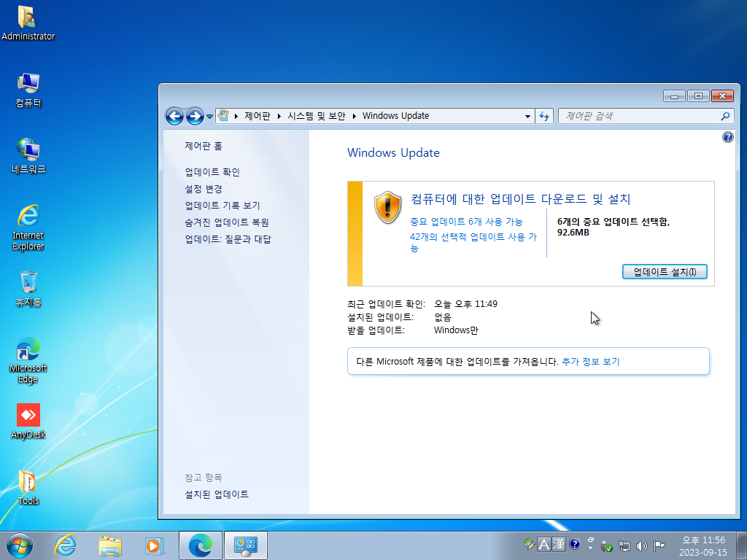Open 업데이트: 질문과 대답 link
The width and height of the screenshot is (747, 560).
(x=228, y=239)
